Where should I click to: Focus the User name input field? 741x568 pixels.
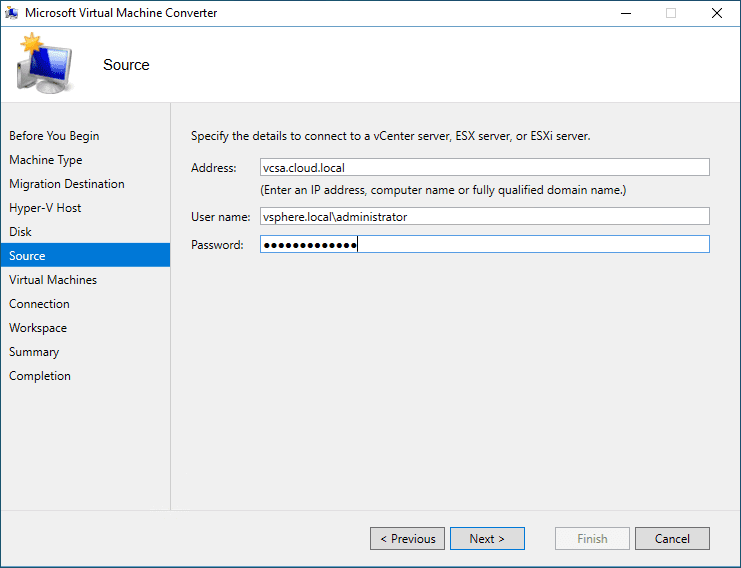pyautogui.click(x=484, y=216)
